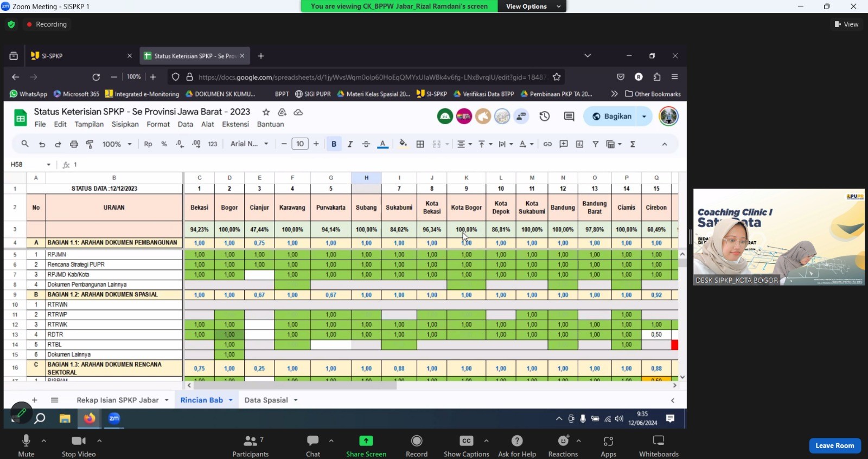Open the View Options dropdown

tap(532, 7)
